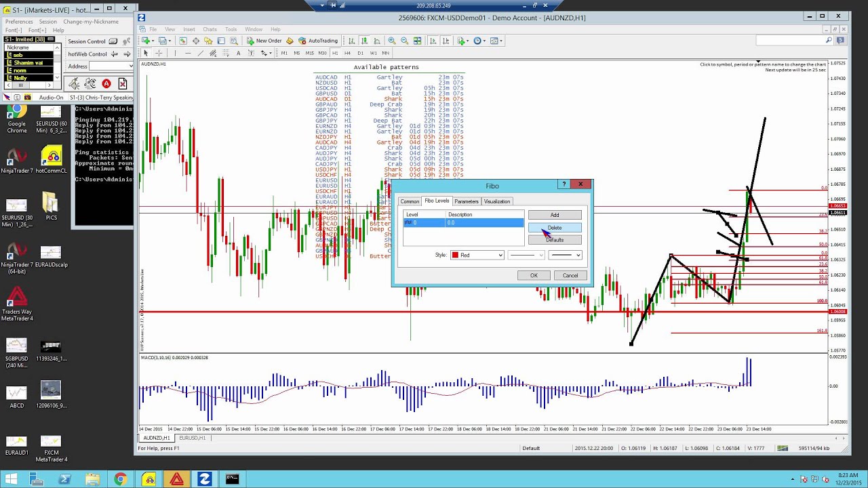Open the line style dropdown in Fibo
Viewport: 868px width, 488px height.
pyautogui.click(x=526, y=255)
